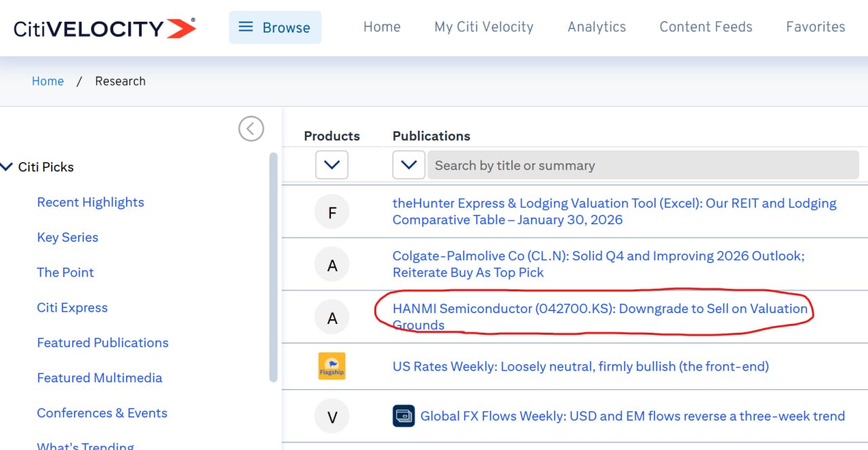Click the A product badge for HANMI row

[x=332, y=317]
